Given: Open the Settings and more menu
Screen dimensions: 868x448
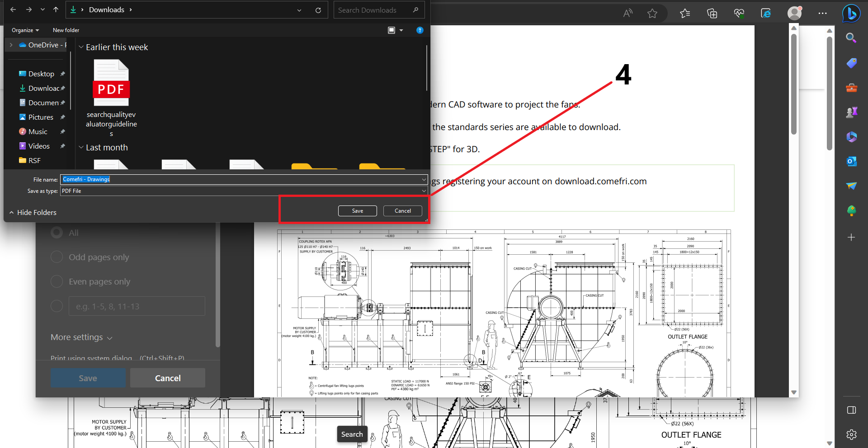Looking at the screenshot, I should 822,13.
